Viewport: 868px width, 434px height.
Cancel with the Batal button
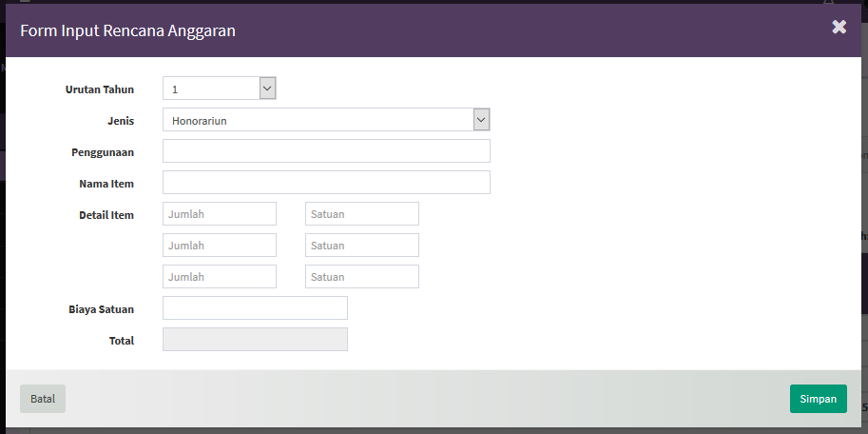[x=43, y=399]
